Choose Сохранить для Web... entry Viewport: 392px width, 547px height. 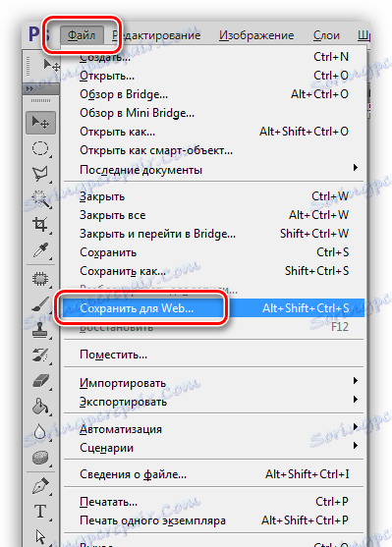point(213,308)
